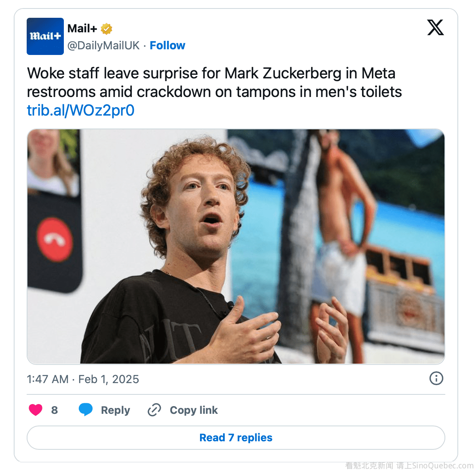Open the trib.al/WOz2pr0 link
The height and width of the screenshot is (472, 476).
click(80, 110)
